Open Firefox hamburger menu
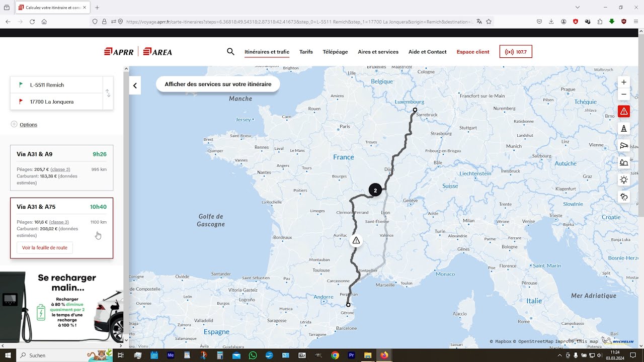The width and height of the screenshot is (644, 362). (636, 22)
